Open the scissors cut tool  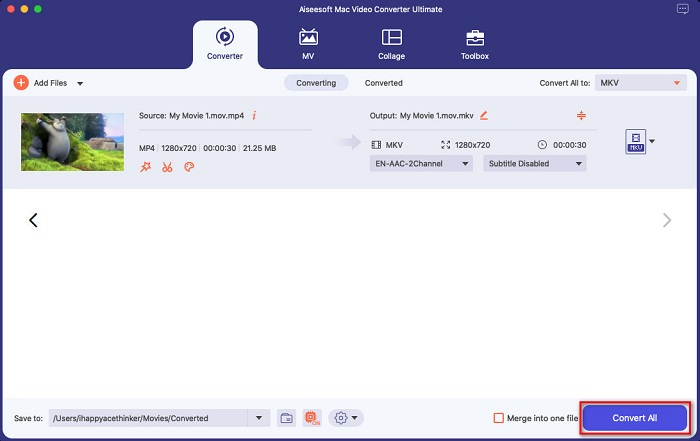click(x=167, y=167)
